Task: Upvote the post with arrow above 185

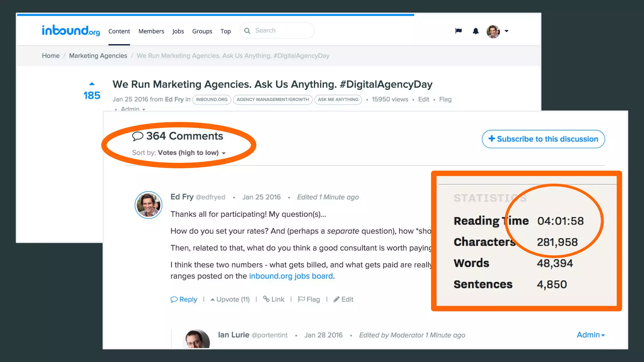Action: click(x=92, y=84)
